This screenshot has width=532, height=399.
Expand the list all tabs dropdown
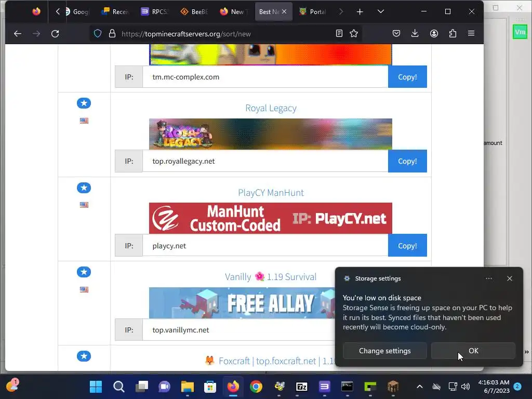coord(381,11)
